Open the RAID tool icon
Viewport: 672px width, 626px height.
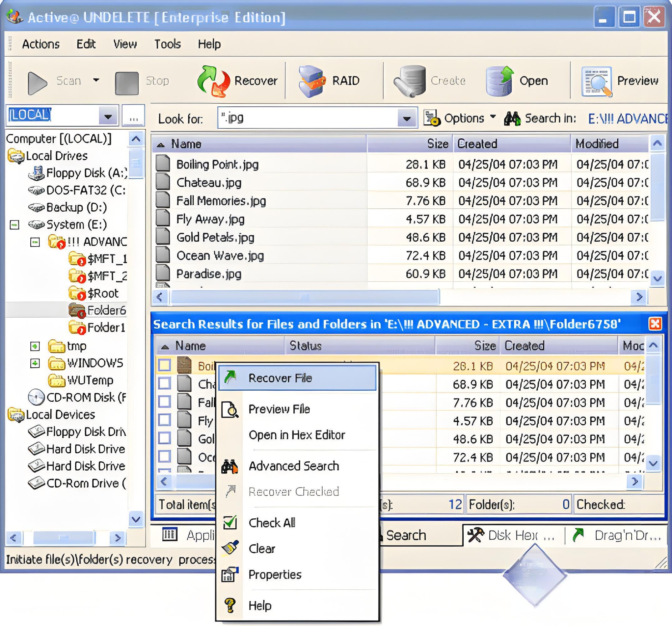click(312, 81)
